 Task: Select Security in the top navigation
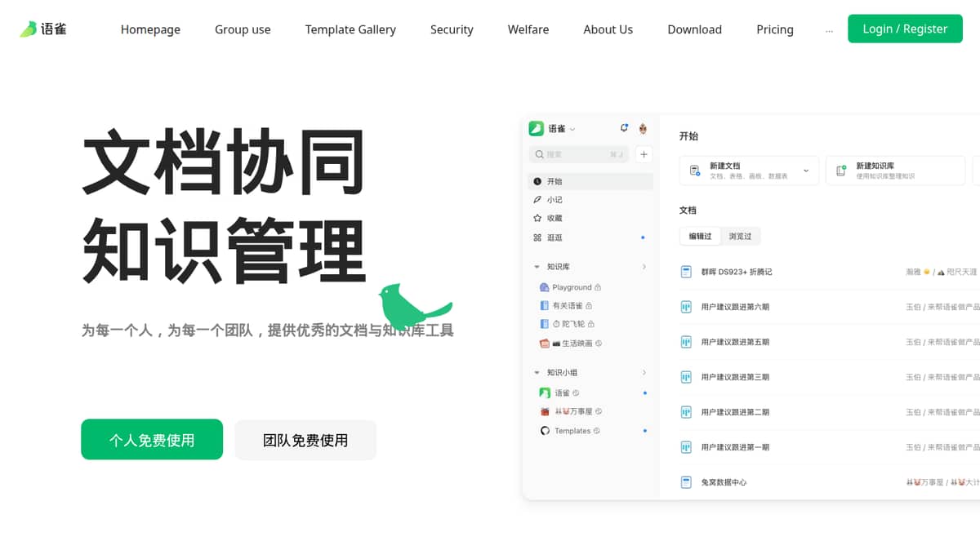click(452, 29)
